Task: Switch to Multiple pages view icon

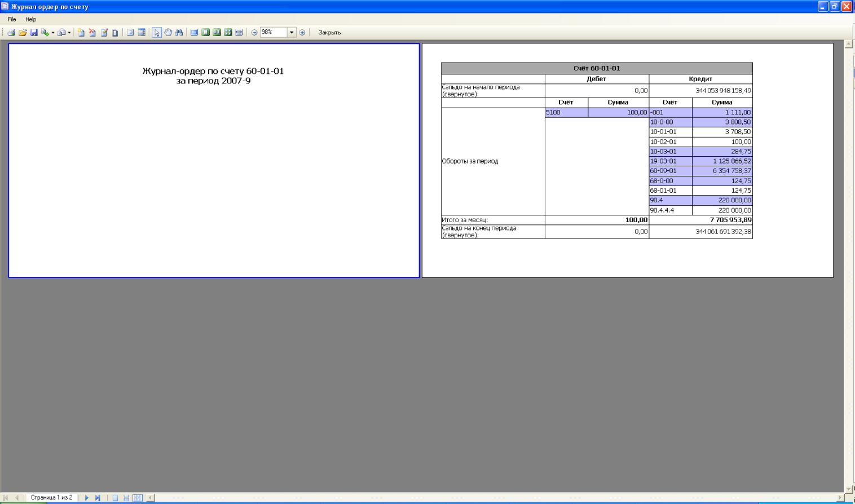Action: (228, 33)
